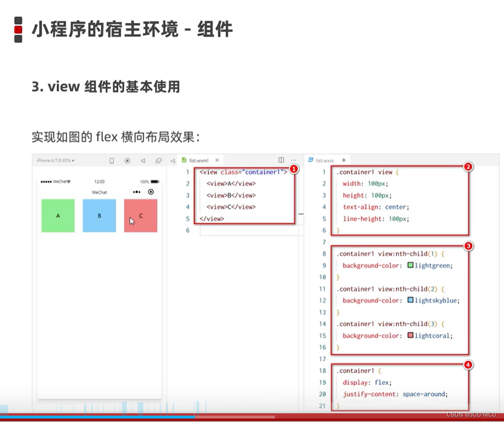Close the list.wxml tab
504x422 pixels.
tap(217, 160)
